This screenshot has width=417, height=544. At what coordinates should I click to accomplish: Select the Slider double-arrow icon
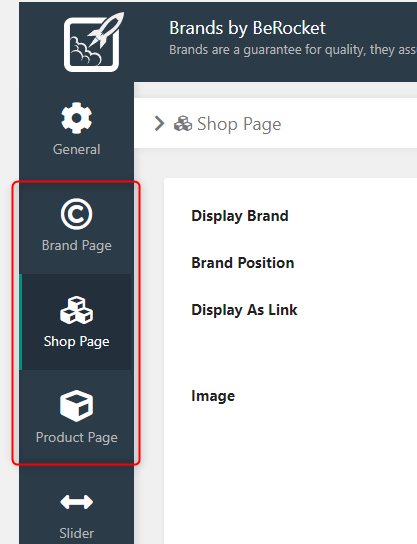click(77, 502)
